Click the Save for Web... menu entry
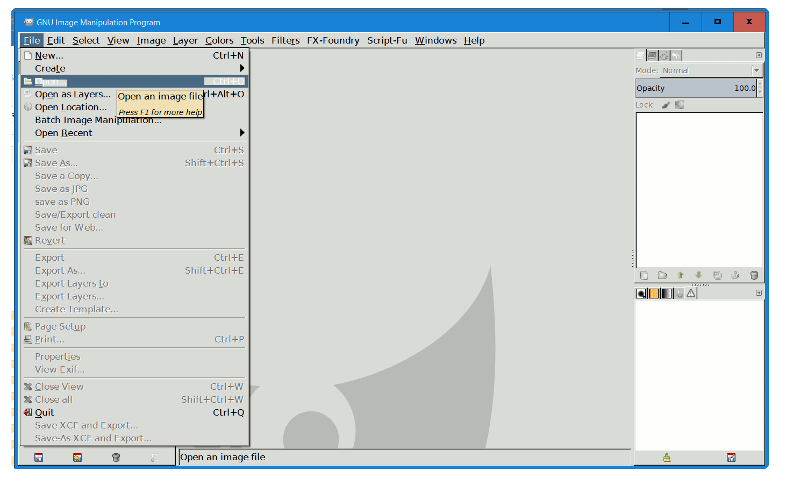The height and width of the screenshot is (489, 800). point(135,228)
